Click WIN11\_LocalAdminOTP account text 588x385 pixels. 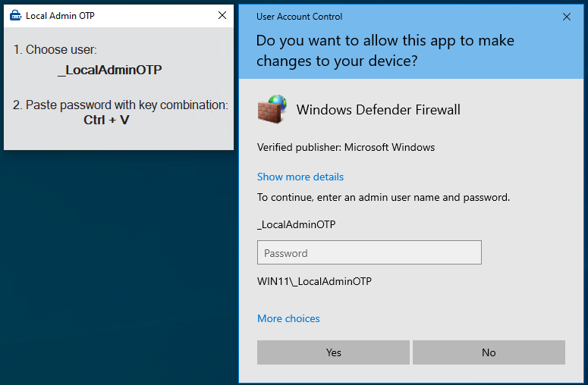pos(314,281)
